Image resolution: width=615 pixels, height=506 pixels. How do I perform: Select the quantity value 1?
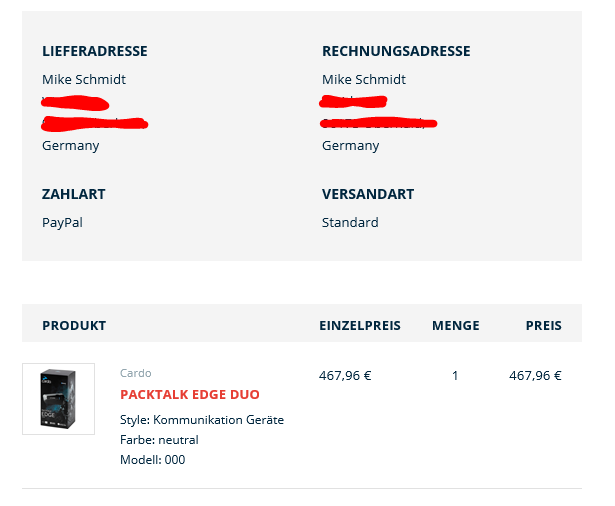455,376
